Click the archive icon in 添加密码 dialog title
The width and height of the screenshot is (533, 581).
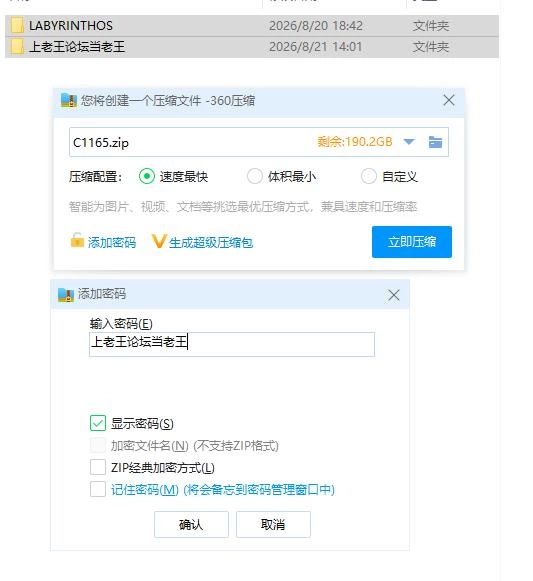coord(66,295)
